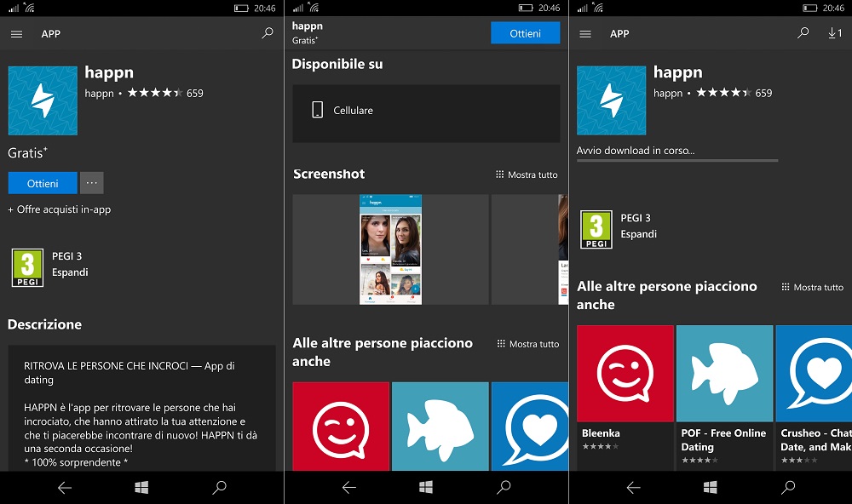Tap star rating in right screen

tap(723, 93)
